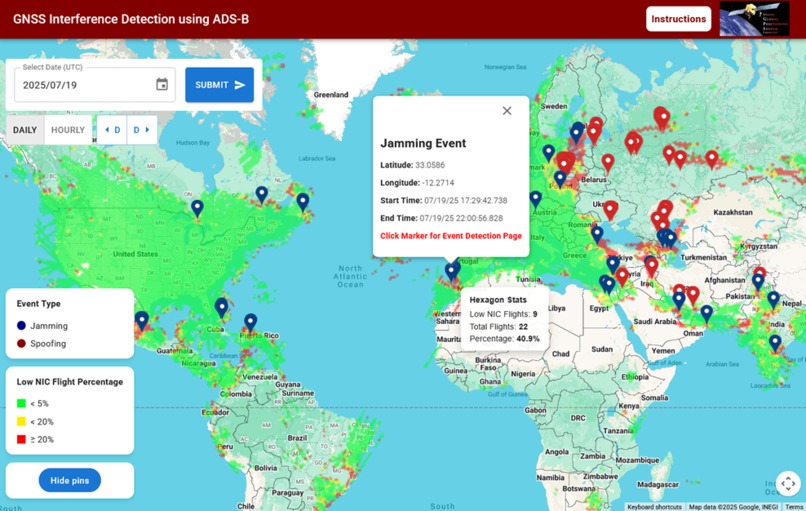Click the Latitude value 33.0586
The height and width of the screenshot is (511, 806).
tap(430, 165)
